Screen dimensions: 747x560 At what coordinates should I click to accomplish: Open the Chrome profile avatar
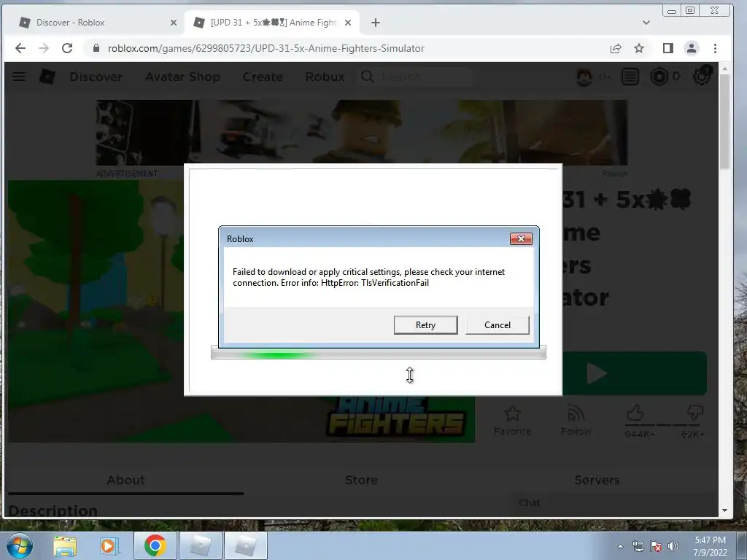pos(692,48)
